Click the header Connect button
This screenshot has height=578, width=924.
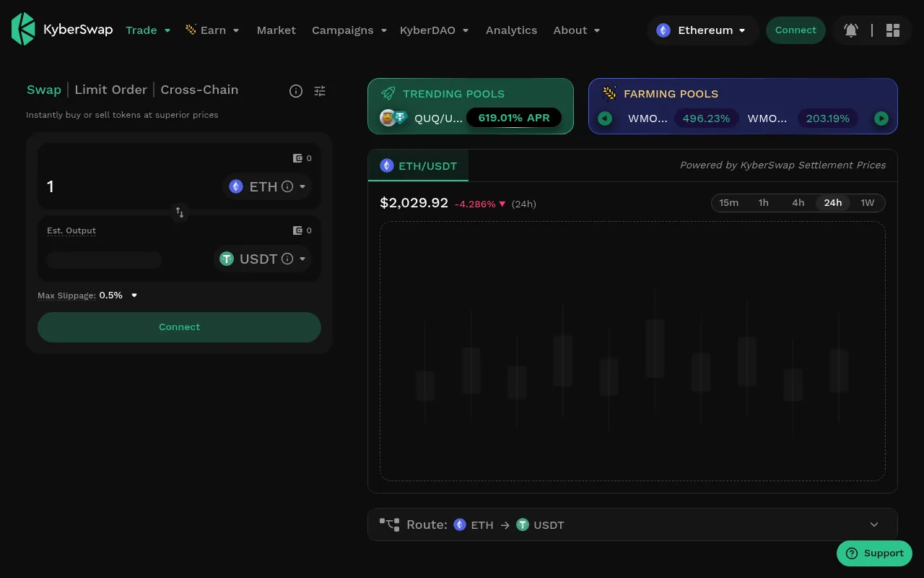tap(796, 30)
